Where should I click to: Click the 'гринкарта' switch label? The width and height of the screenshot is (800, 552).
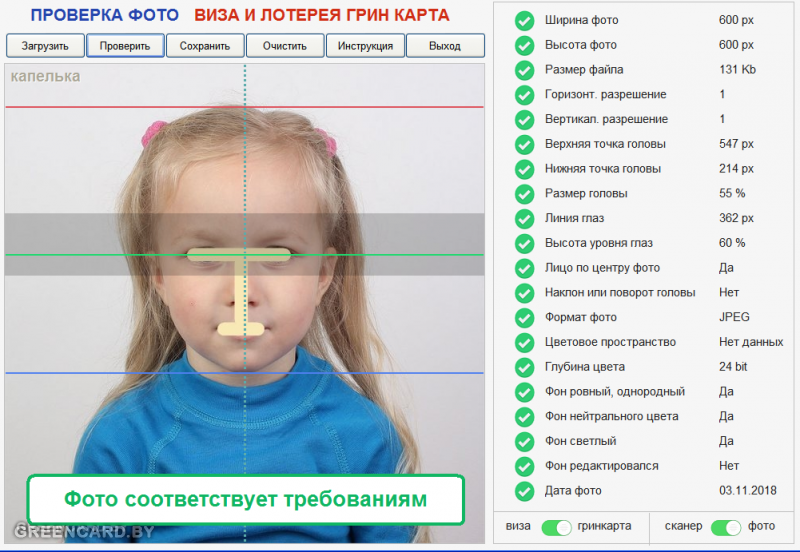point(604,526)
